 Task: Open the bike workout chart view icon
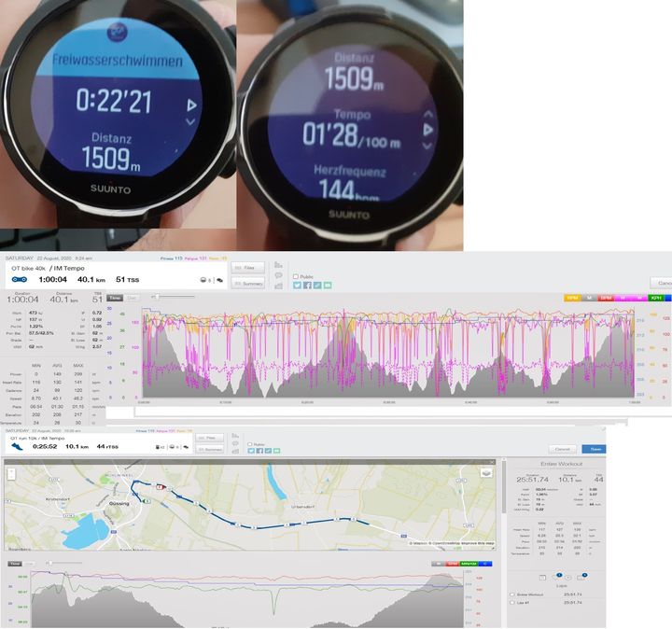[278, 265]
